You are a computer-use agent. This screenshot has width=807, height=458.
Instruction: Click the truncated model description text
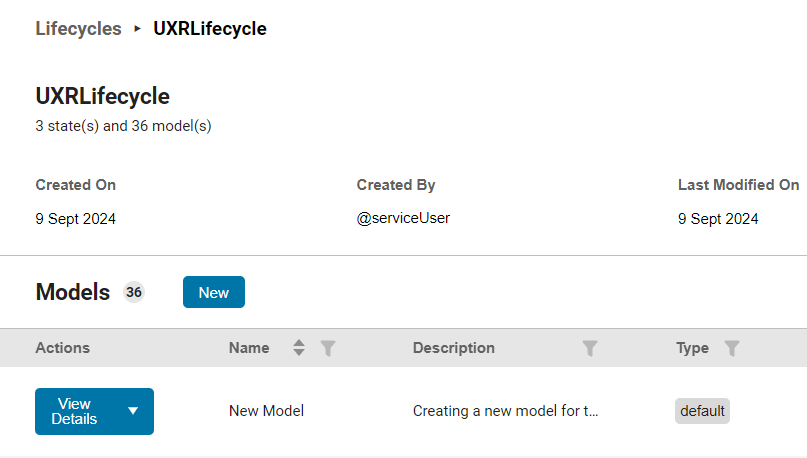505,411
